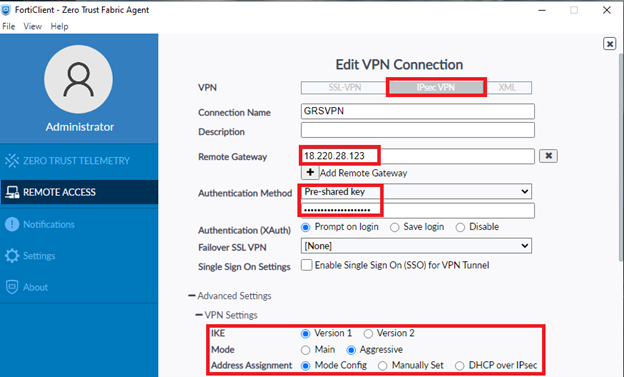
Task: Click the vertical scrollbar of the panel
Action: pos(621,157)
